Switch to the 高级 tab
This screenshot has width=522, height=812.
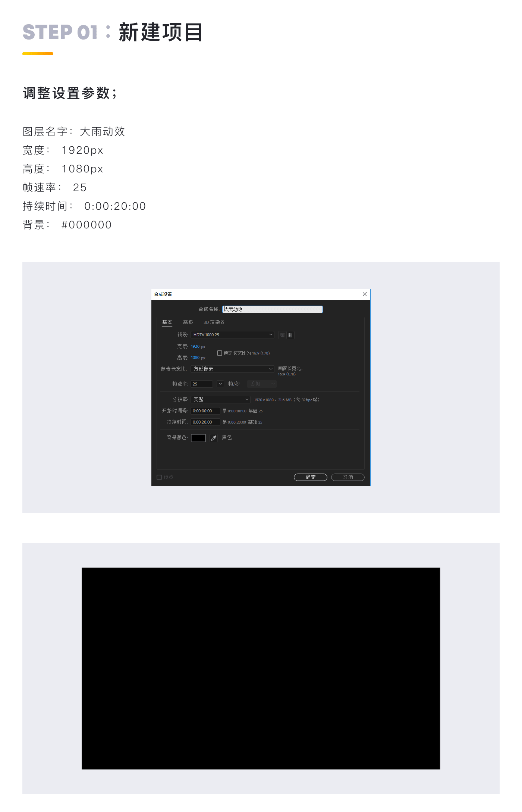188,322
